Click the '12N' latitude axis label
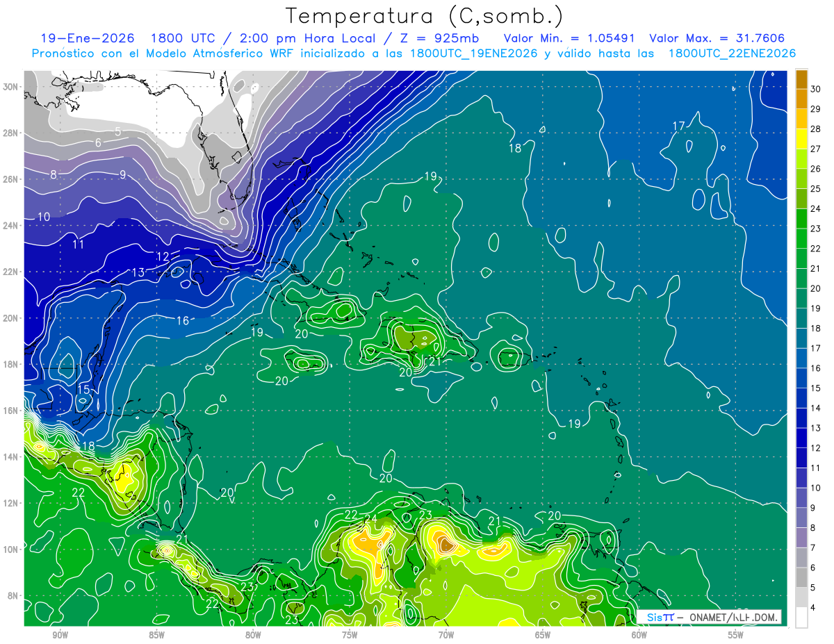Screen dimensions: 834x644 (11, 503)
